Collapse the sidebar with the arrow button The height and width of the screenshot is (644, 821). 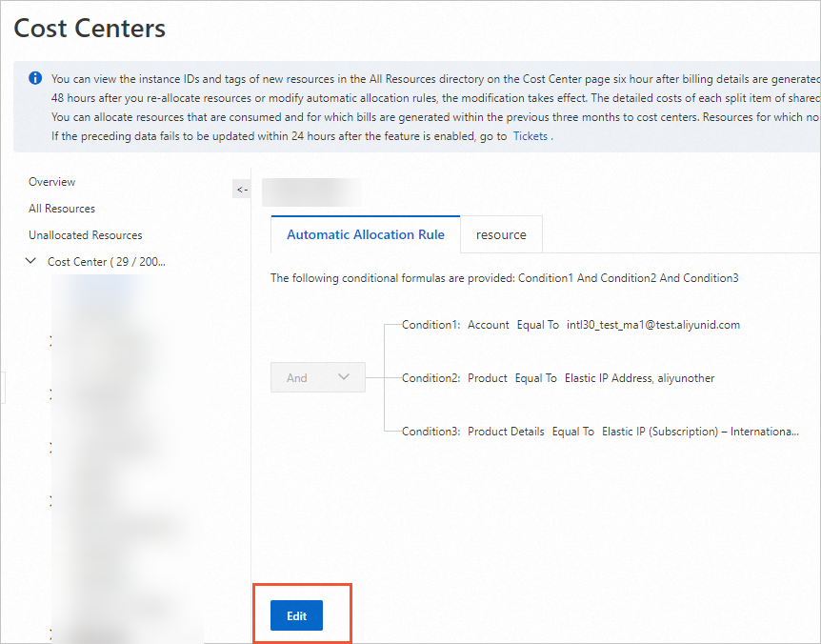coord(241,190)
